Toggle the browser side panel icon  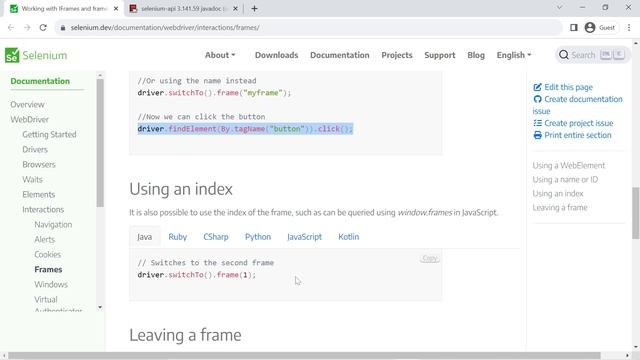click(x=573, y=27)
